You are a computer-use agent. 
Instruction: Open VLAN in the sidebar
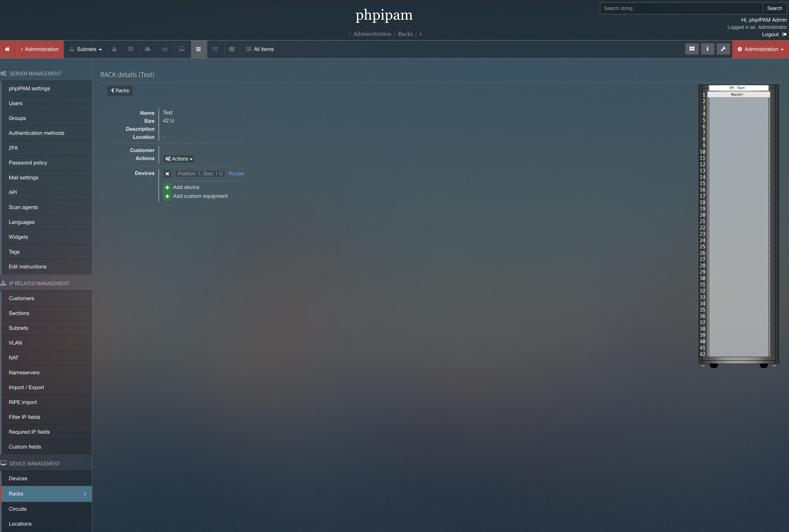click(x=47, y=343)
